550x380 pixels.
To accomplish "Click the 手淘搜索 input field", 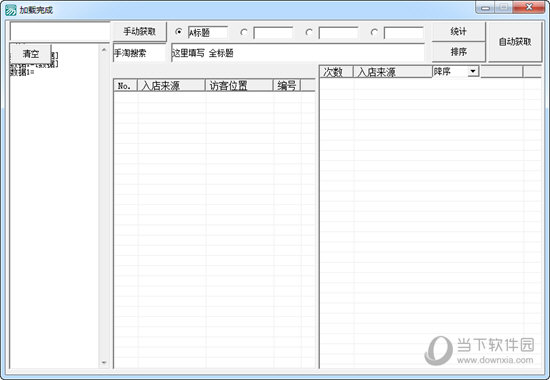I will pyautogui.click(x=139, y=53).
